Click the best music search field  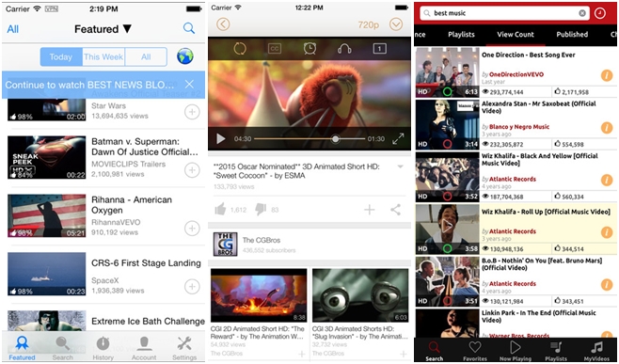[503, 13]
